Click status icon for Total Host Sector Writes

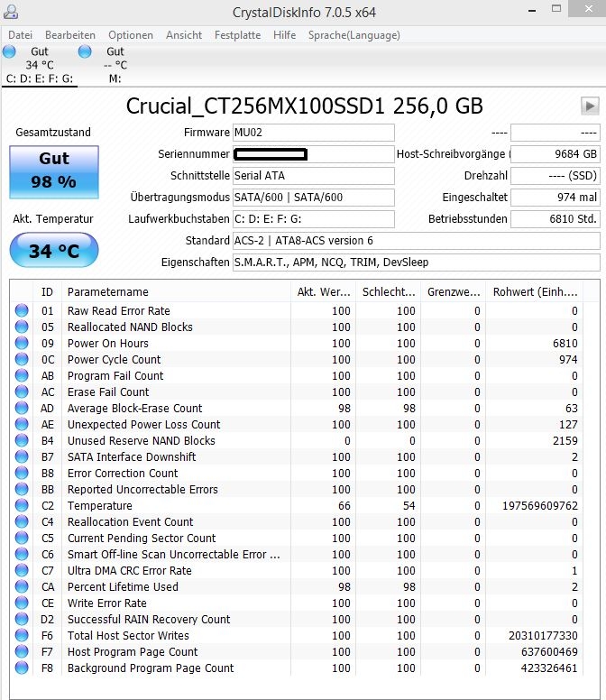coord(22,635)
